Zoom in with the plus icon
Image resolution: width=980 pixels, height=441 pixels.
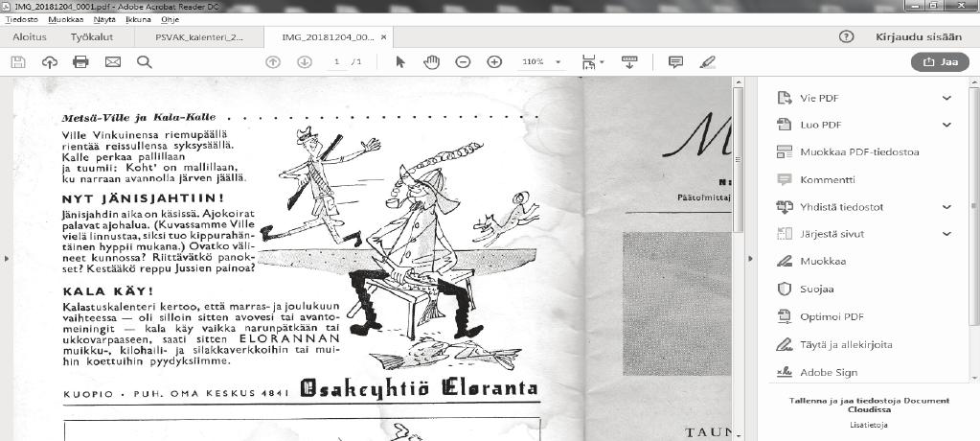(x=494, y=62)
